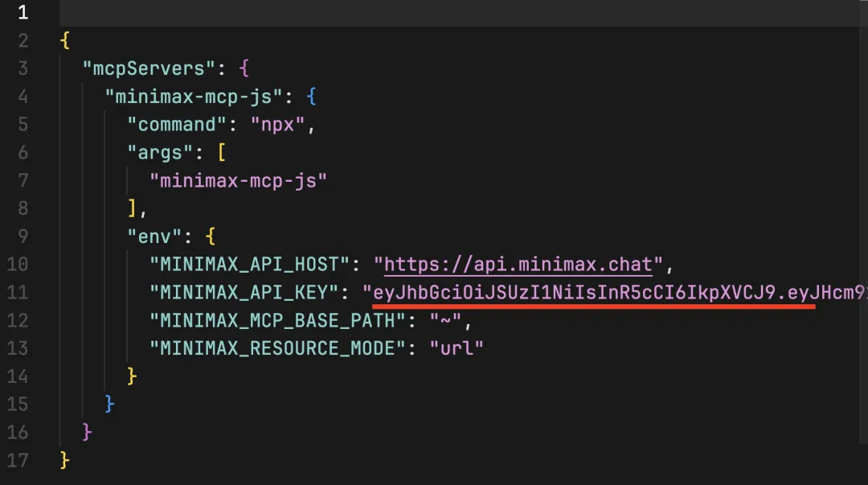Click line number 9 in the gutter

point(23,236)
